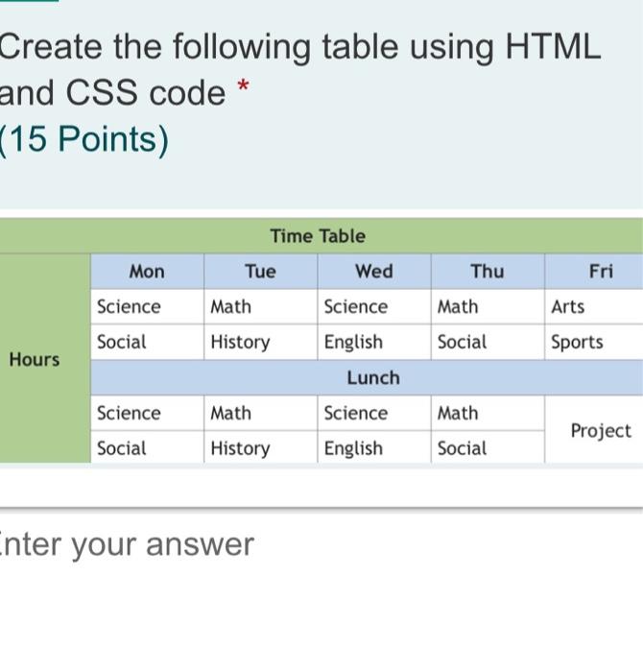Viewport: 643px width, 672px height.
Task: Click History cell in second row
Action: tap(261, 342)
